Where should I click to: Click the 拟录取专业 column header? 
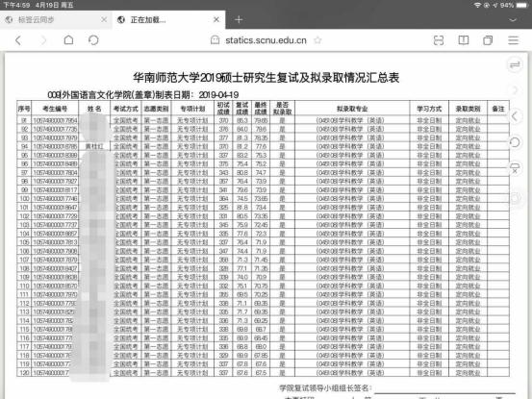click(x=352, y=109)
